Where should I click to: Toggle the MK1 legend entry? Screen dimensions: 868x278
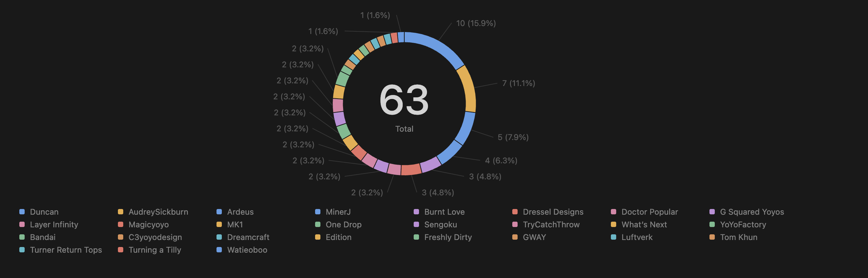[230, 225]
